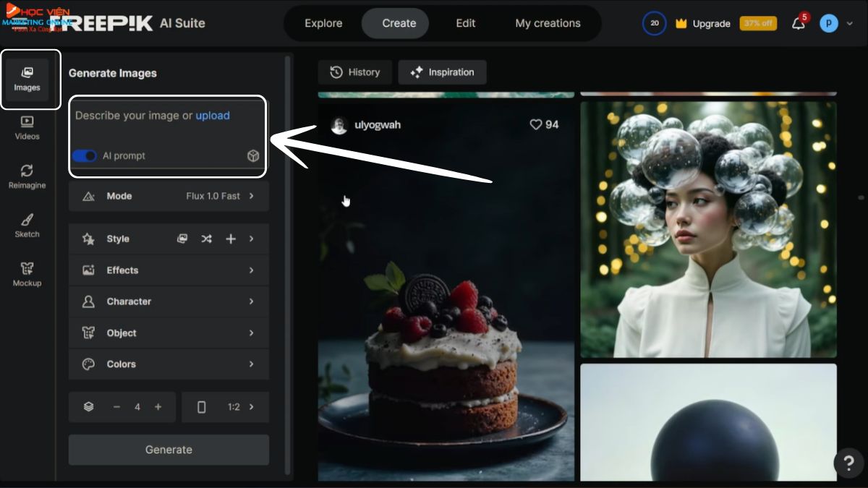This screenshot has height=488, width=868.
Task: Expand the Object options
Action: [169, 333]
